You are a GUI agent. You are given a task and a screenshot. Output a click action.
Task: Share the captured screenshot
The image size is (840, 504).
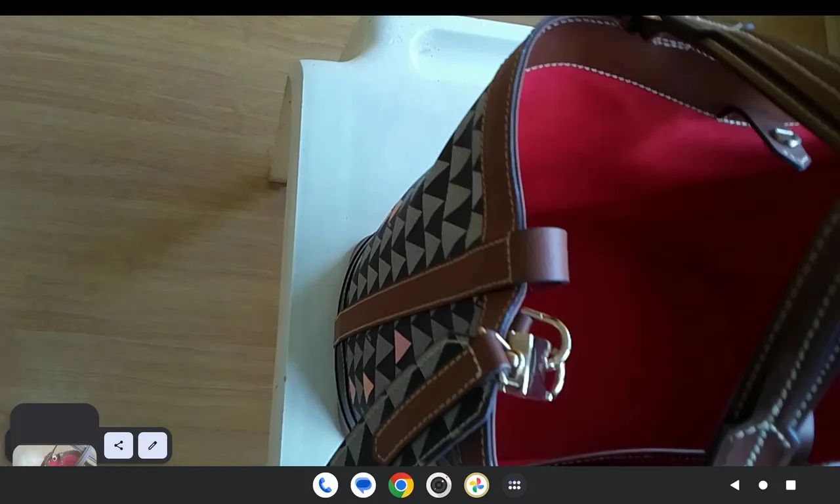[x=119, y=446]
